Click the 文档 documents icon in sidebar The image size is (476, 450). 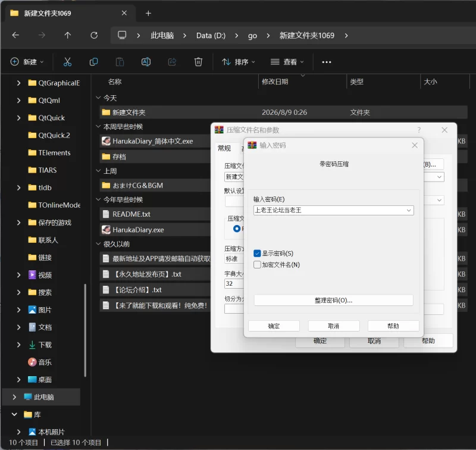pyautogui.click(x=32, y=327)
